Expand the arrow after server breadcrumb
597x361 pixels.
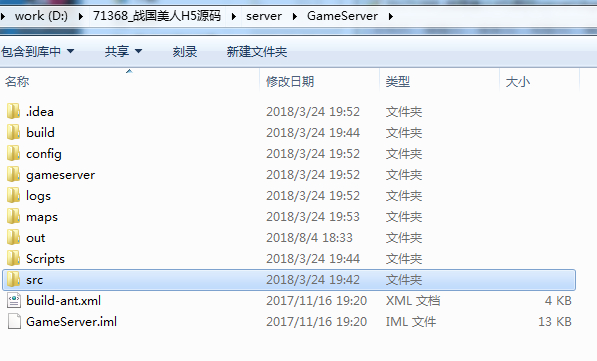point(295,16)
